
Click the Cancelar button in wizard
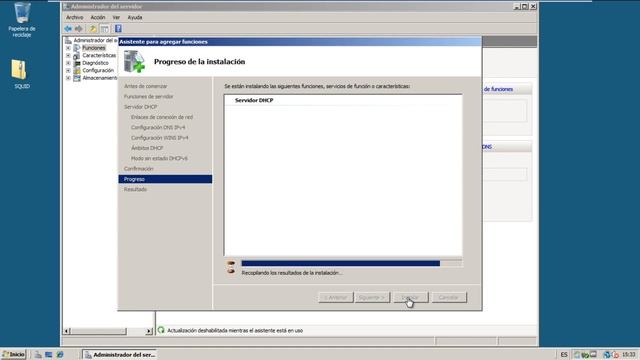click(x=449, y=297)
